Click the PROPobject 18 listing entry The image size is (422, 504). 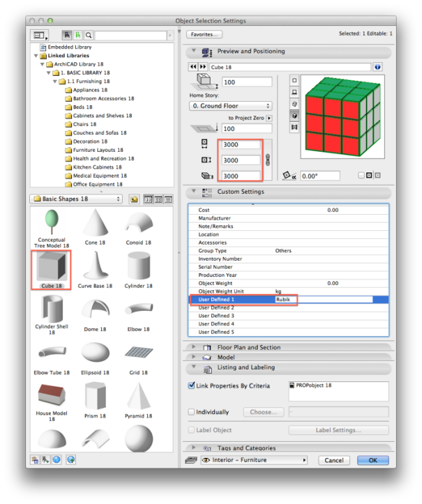(x=310, y=385)
